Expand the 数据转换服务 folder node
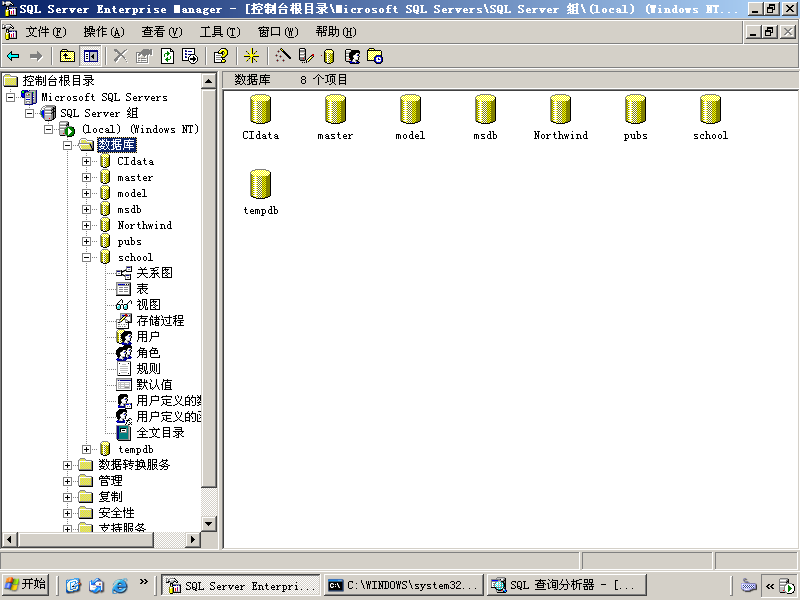Viewport: 800px width, 600px height. pos(67,465)
